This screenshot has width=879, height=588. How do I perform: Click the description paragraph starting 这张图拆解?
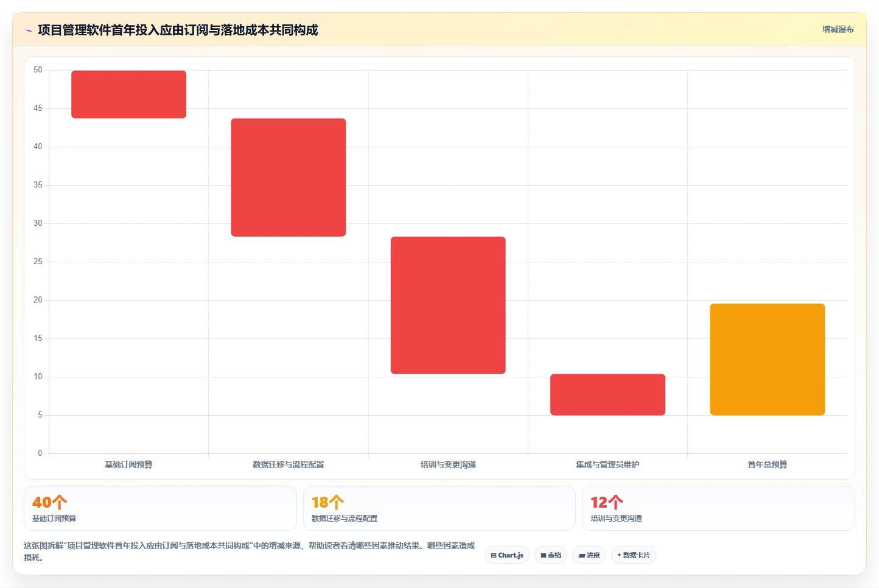249,551
